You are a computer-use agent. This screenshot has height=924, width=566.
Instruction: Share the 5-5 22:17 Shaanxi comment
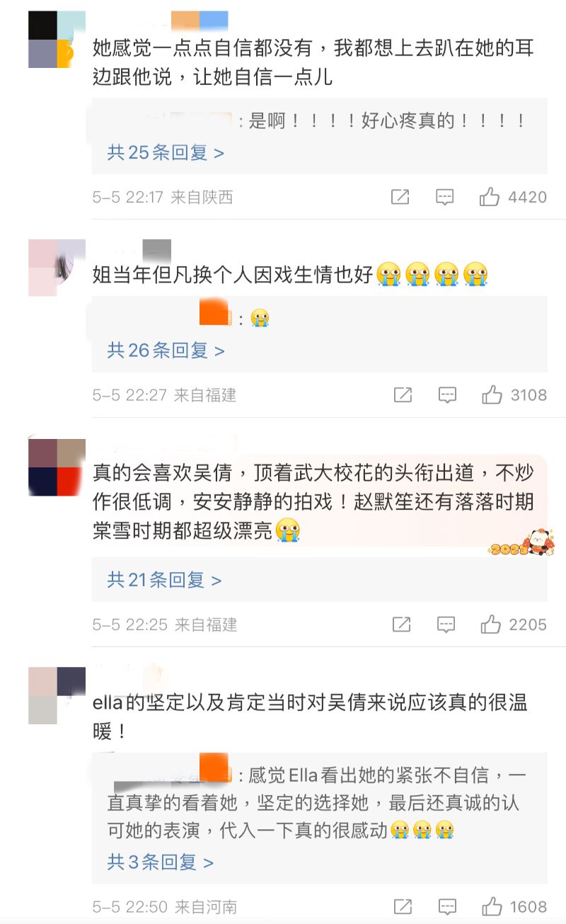click(400, 197)
